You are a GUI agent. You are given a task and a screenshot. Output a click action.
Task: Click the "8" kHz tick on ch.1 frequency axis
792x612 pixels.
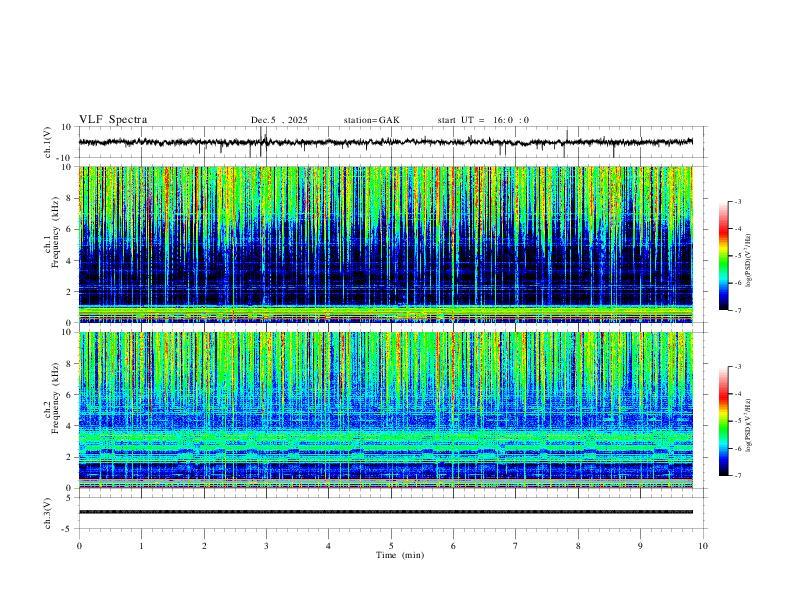coord(70,198)
